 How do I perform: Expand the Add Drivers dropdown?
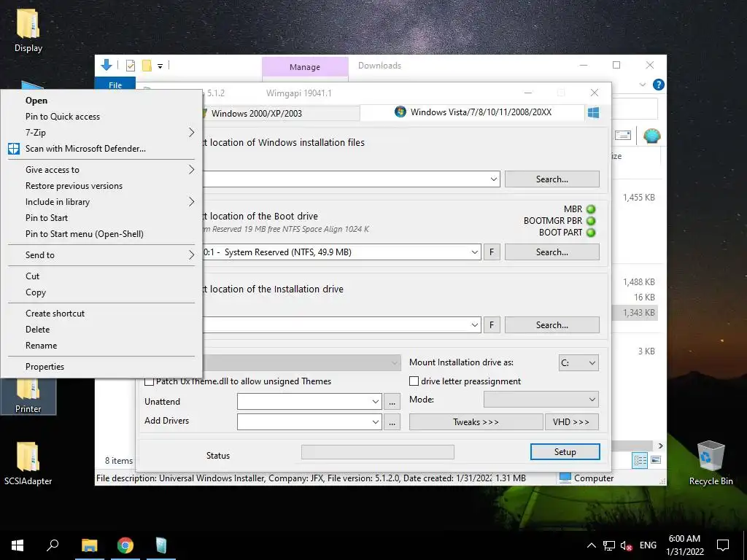[376, 422]
